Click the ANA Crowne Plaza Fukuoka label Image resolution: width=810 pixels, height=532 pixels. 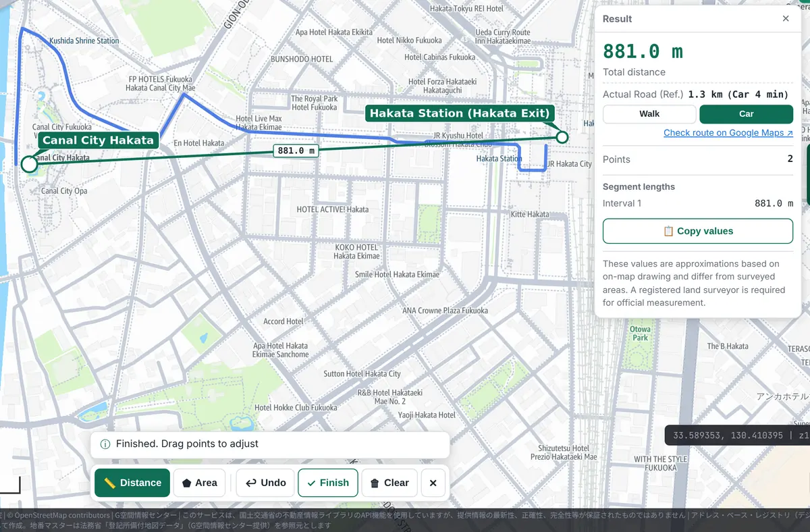pos(445,311)
